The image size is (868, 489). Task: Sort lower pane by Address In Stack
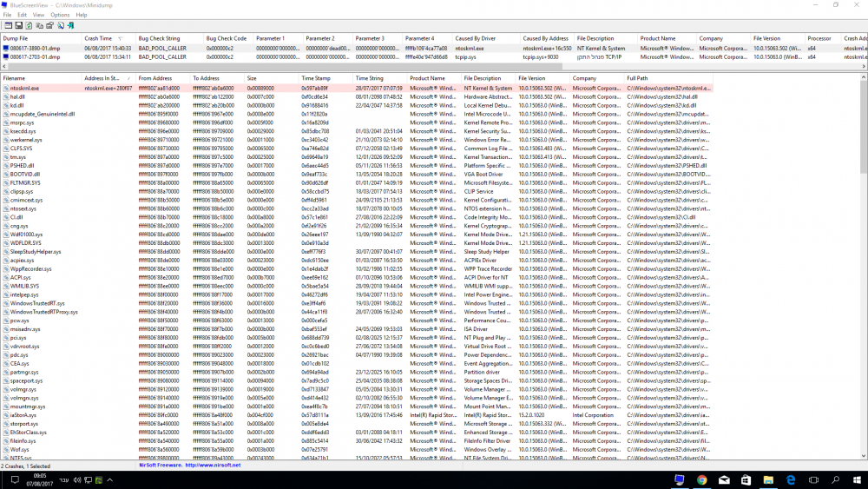[x=108, y=79]
